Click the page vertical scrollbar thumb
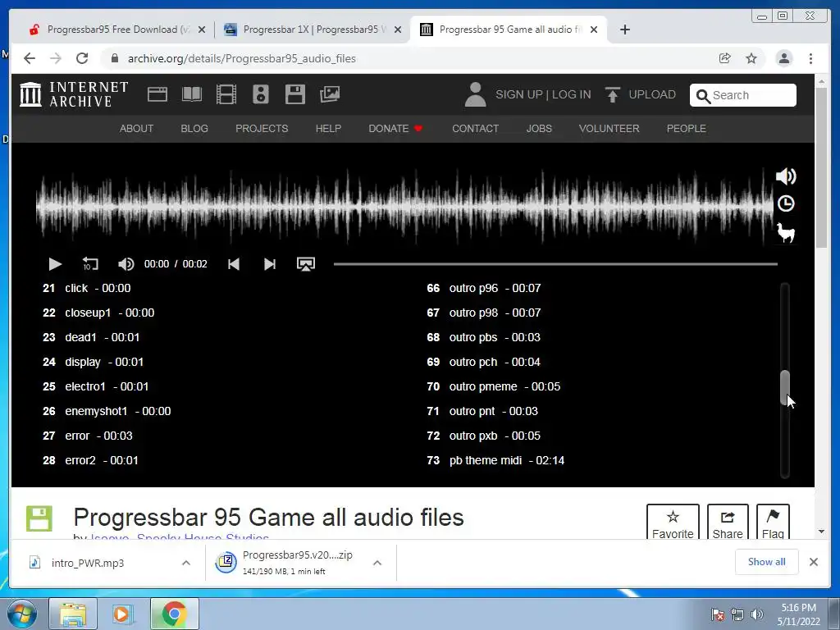This screenshot has width=840, height=630. (822, 167)
